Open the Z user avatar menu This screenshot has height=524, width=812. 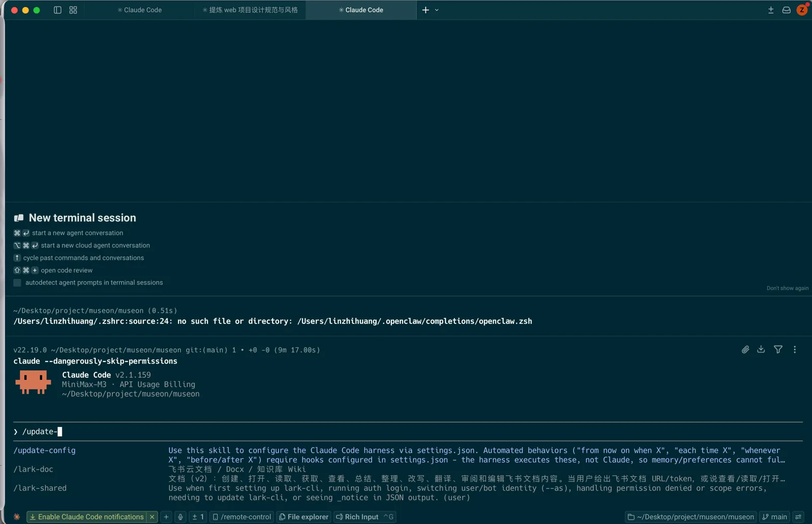tap(802, 10)
